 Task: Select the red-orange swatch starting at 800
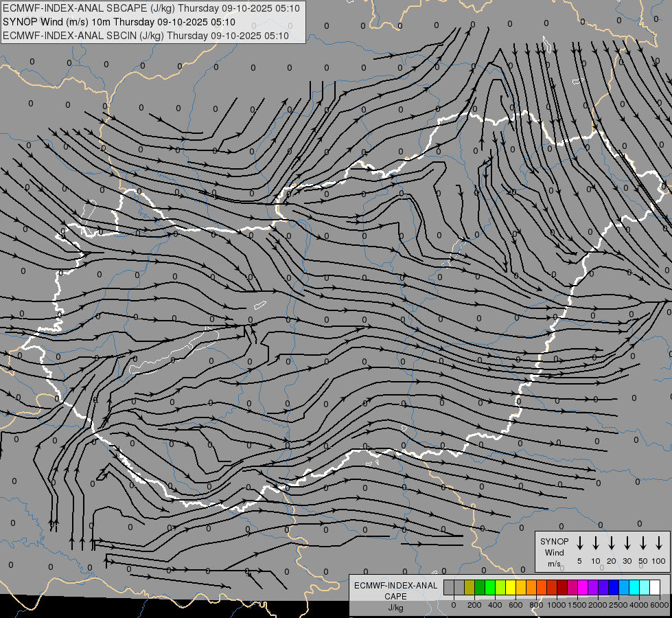point(542,587)
